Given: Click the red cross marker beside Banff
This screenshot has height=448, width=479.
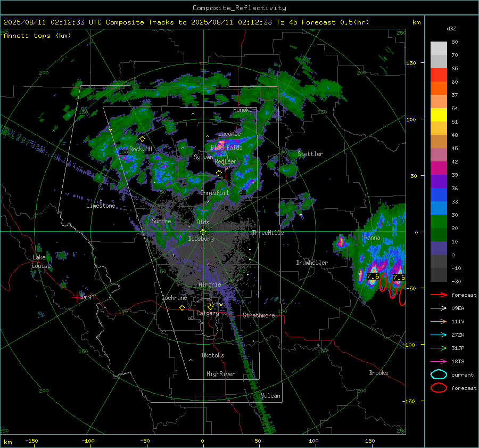Looking at the screenshot, I should [x=76, y=297].
